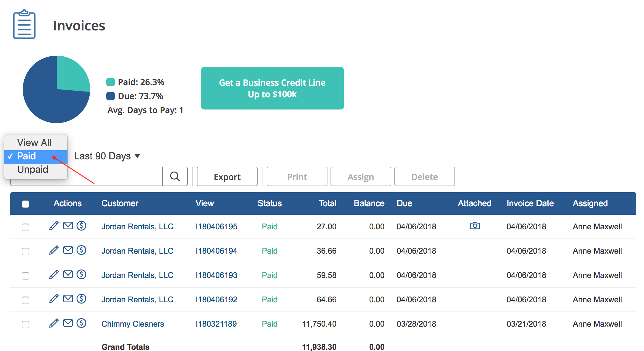Open the camera attachment icon for invoice I180406195
This screenshot has height=351, width=644.
coord(475,226)
